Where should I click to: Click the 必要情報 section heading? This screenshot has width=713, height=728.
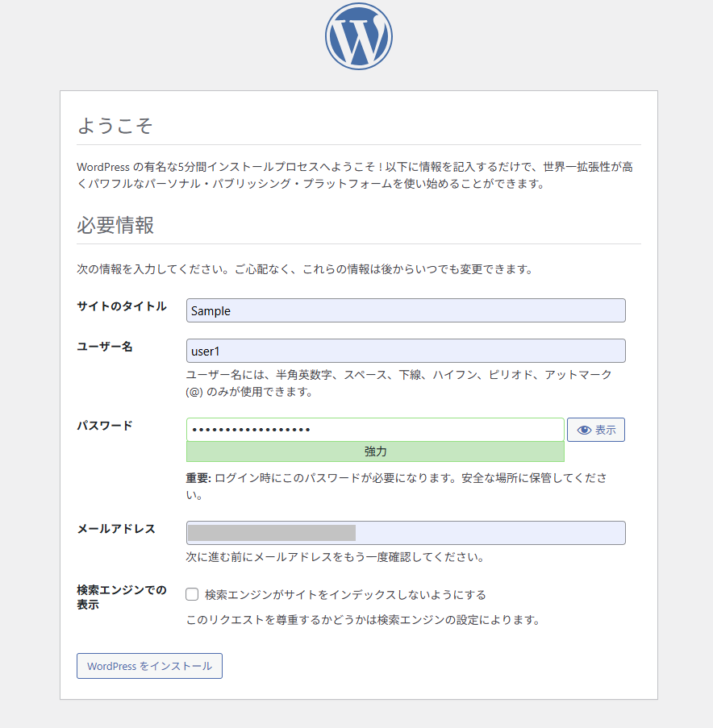(x=115, y=225)
